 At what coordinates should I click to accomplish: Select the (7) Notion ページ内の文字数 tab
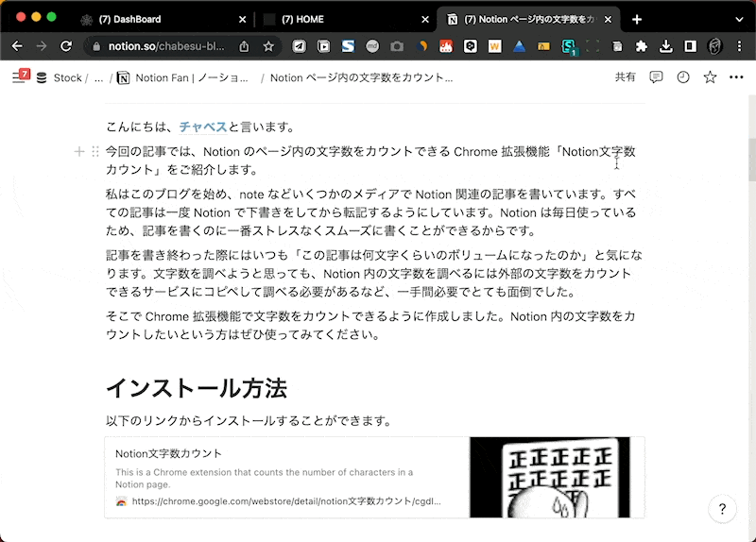528,19
